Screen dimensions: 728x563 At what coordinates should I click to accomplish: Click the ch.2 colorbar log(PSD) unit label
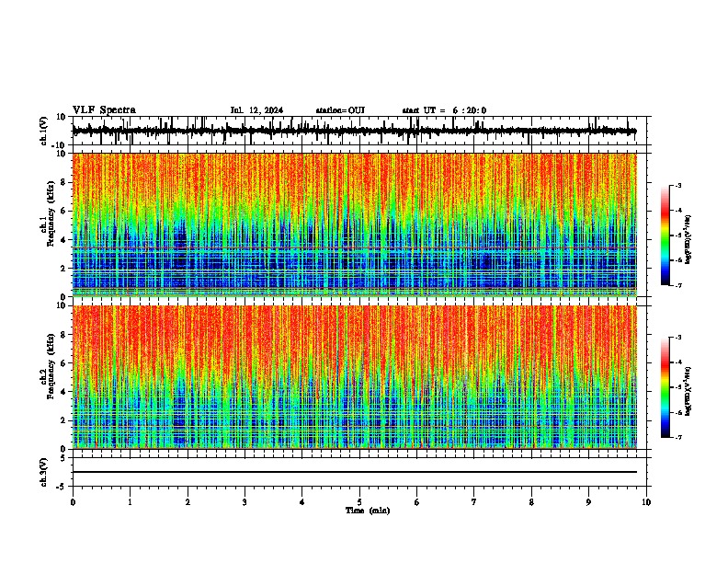(689, 392)
